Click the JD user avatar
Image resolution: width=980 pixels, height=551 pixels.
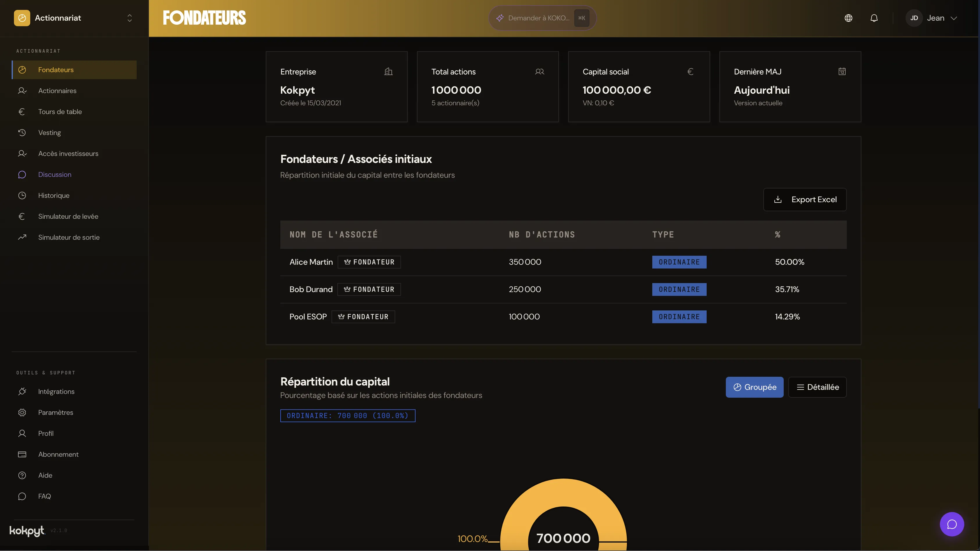[914, 18]
